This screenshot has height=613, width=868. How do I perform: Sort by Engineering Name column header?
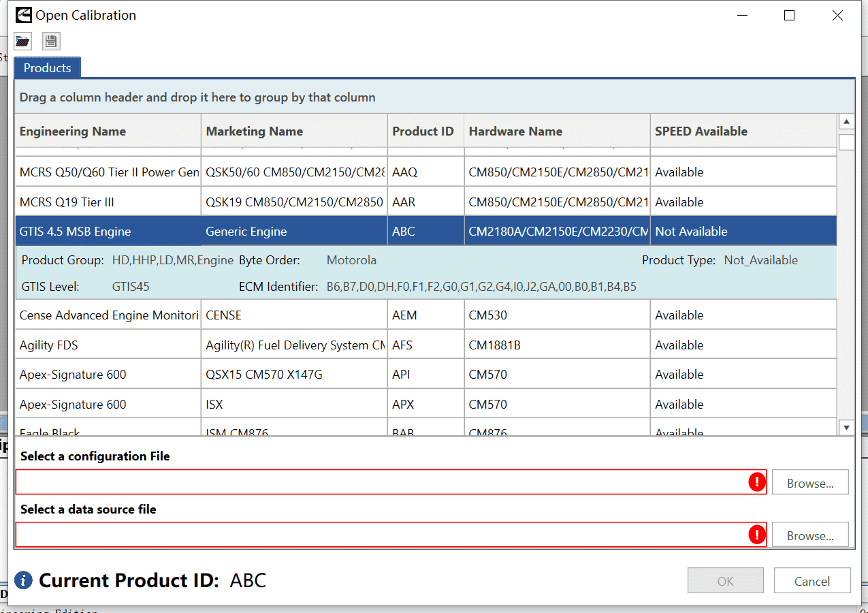[x=108, y=131]
